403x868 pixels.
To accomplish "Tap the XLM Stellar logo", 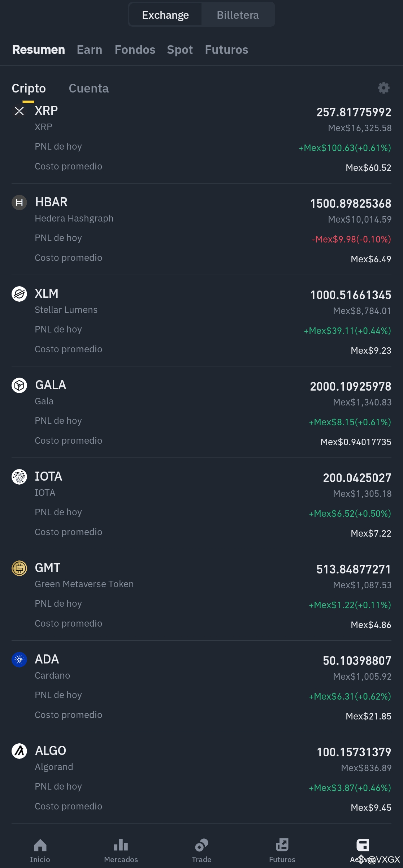I will [x=19, y=294].
